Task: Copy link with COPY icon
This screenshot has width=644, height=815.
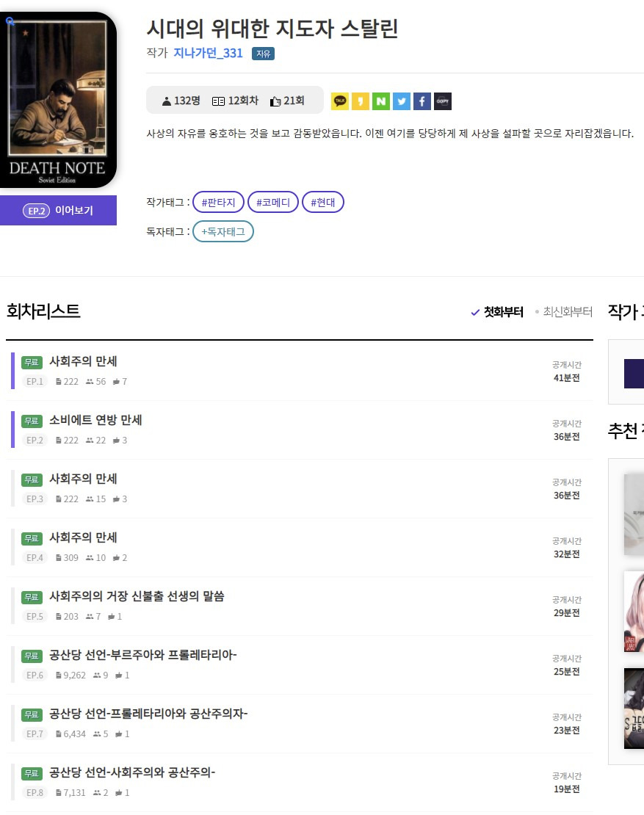Action: (442, 101)
